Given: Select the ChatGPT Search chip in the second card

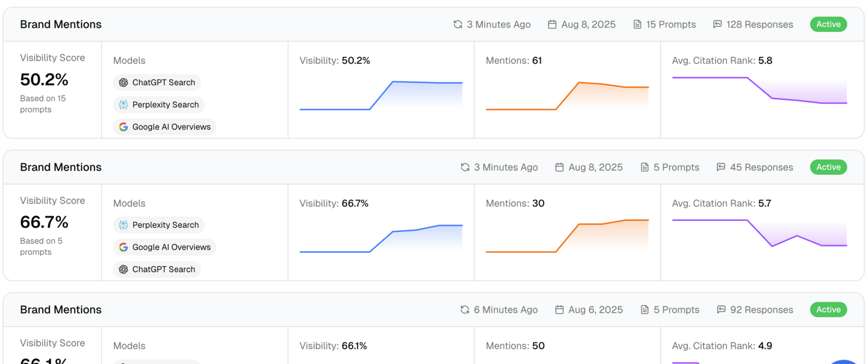Looking at the screenshot, I should [157, 270].
